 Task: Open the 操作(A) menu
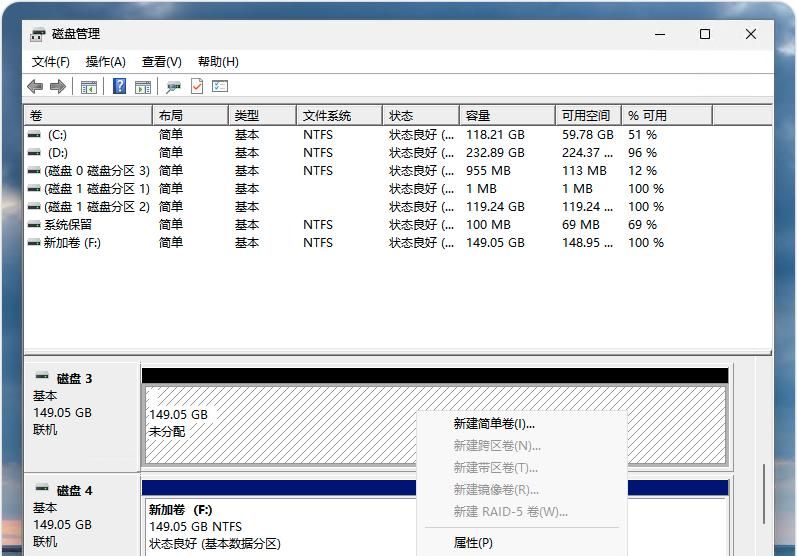click(106, 62)
